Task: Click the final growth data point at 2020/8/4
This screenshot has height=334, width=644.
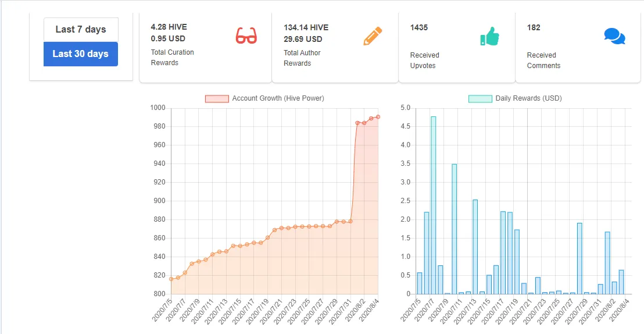Action: 378,117
